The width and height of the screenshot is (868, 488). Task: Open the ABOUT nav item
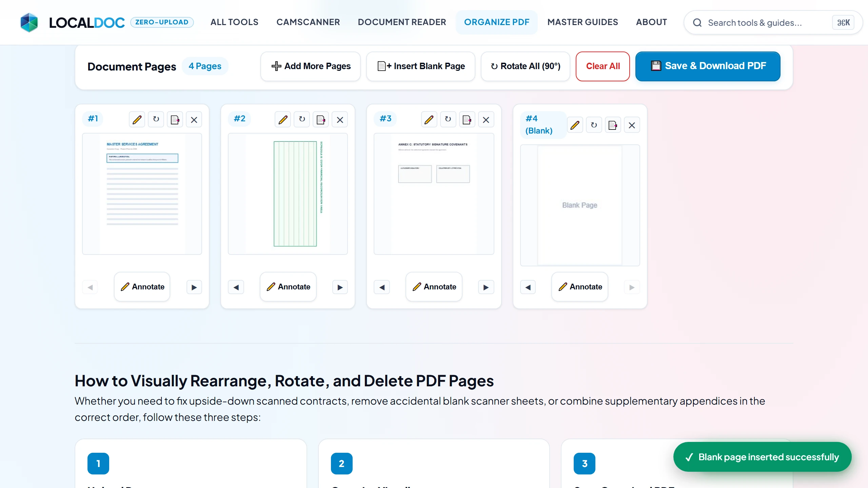(651, 22)
